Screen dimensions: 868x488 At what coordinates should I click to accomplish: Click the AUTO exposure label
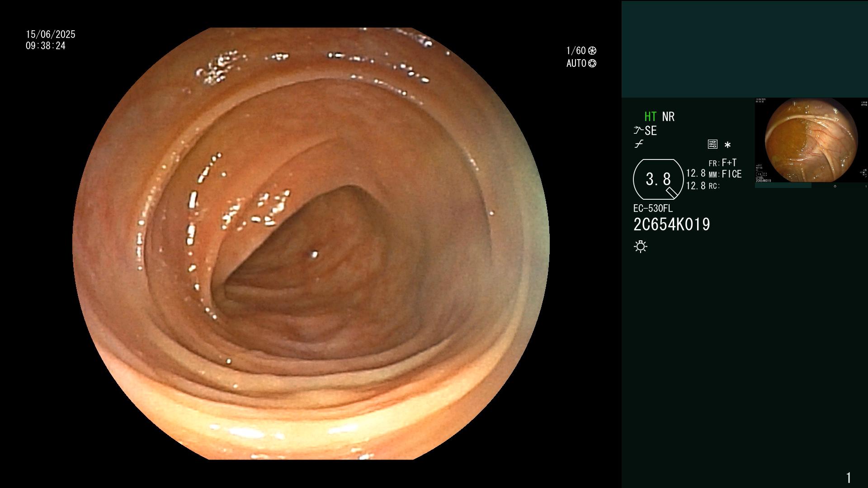[x=576, y=64]
